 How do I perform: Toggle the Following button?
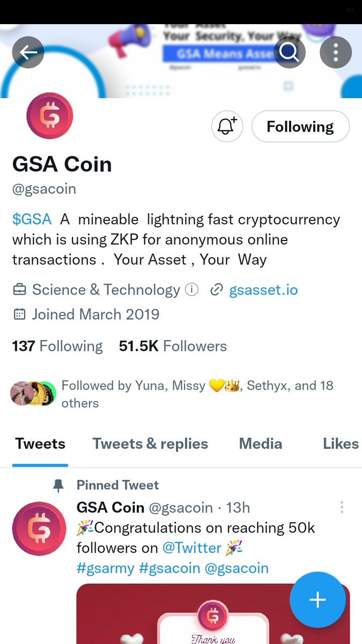[x=300, y=127]
